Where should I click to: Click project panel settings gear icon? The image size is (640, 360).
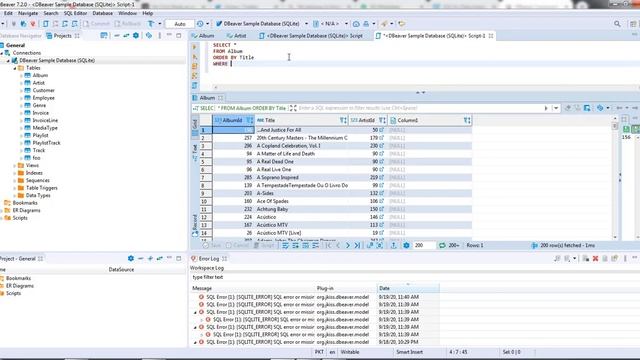coord(131,258)
